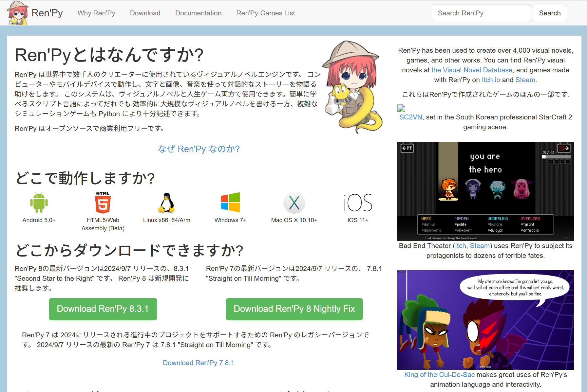Click the Search button

click(550, 13)
